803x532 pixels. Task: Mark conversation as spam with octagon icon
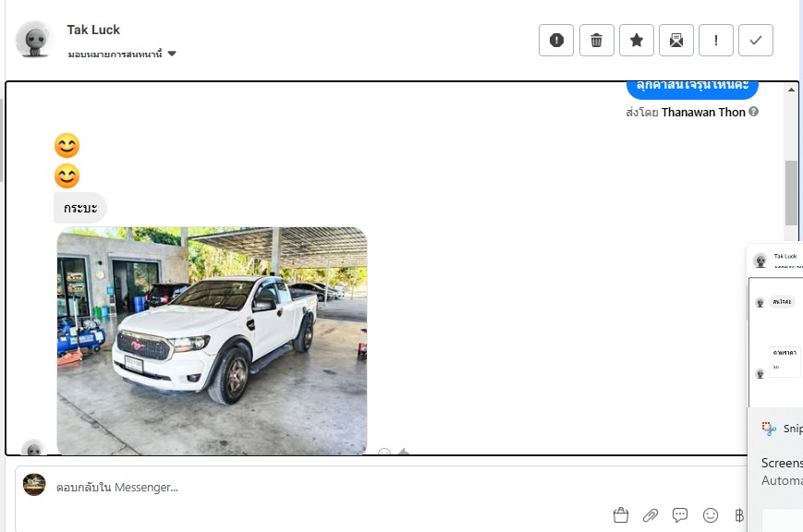(556, 40)
